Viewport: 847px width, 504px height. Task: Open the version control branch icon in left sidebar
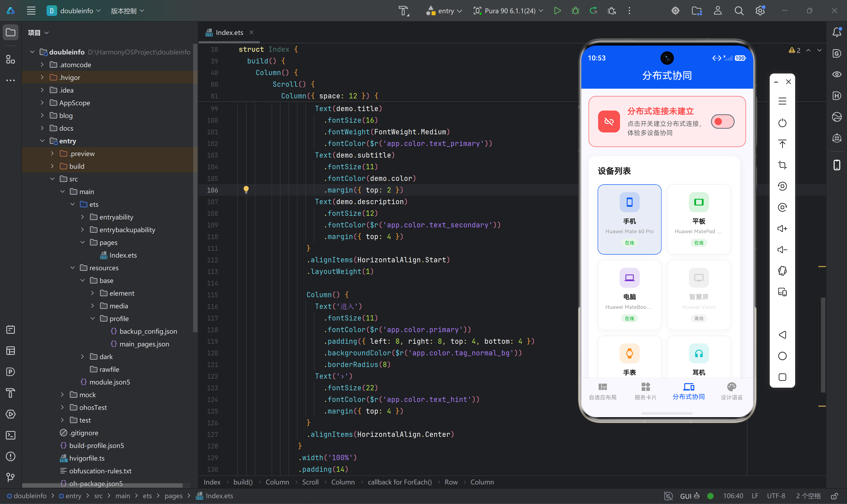tap(11, 477)
